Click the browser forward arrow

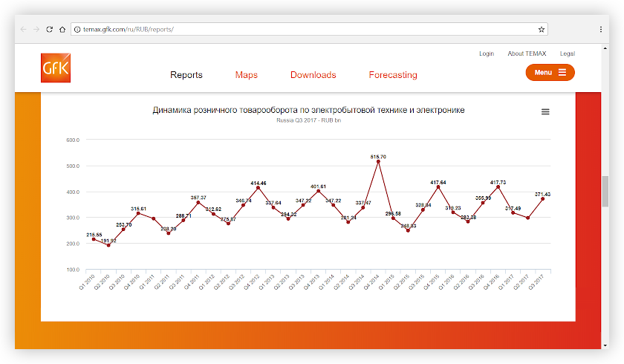[36, 29]
